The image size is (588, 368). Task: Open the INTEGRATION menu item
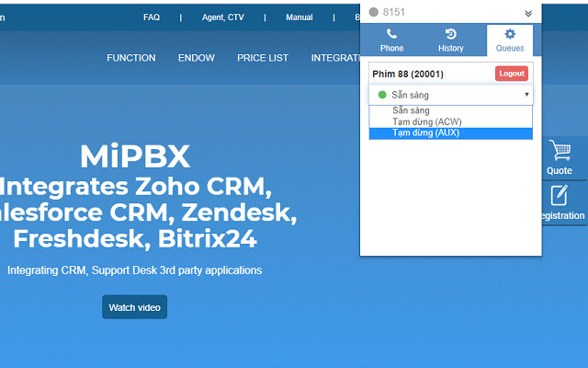335,58
